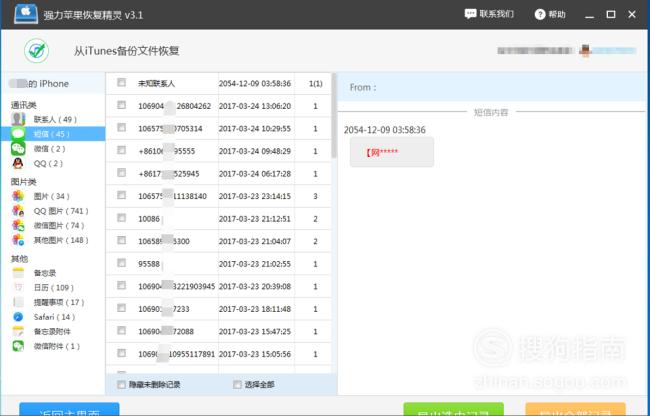Tick checkbox for 2017-03-24 06:17:28 message
Image resolution: width=650 pixels, height=416 pixels.
tap(121, 172)
